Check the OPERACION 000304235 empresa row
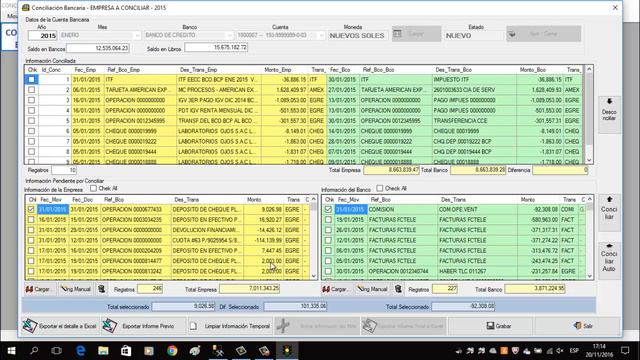The image size is (640, 360). point(31,219)
